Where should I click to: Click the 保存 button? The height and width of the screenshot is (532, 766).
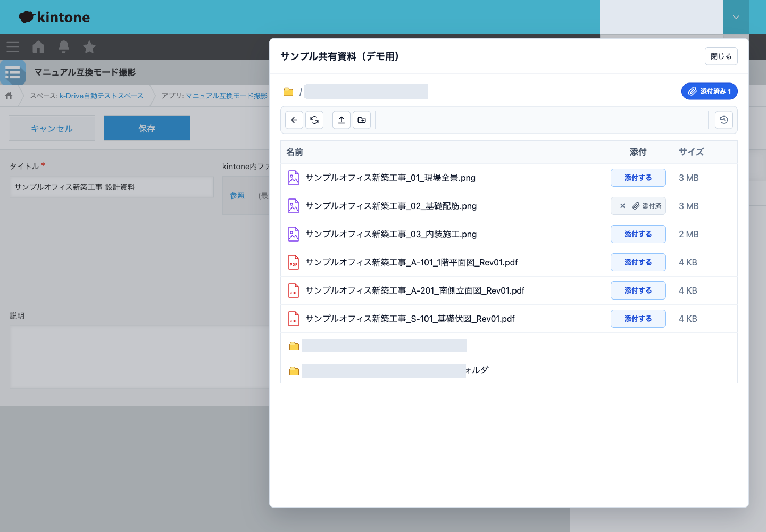(x=147, y=128)
